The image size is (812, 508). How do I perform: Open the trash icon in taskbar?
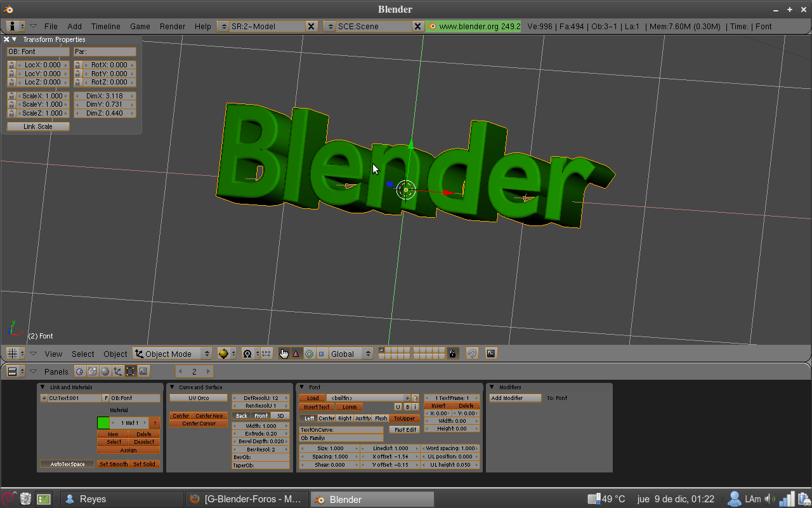point(25,499)
